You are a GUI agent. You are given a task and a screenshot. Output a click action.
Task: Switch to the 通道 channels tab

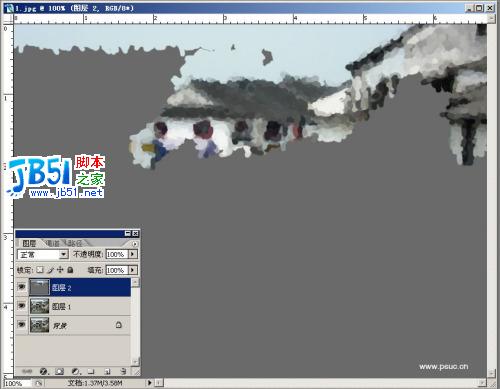tap(53, 243)
